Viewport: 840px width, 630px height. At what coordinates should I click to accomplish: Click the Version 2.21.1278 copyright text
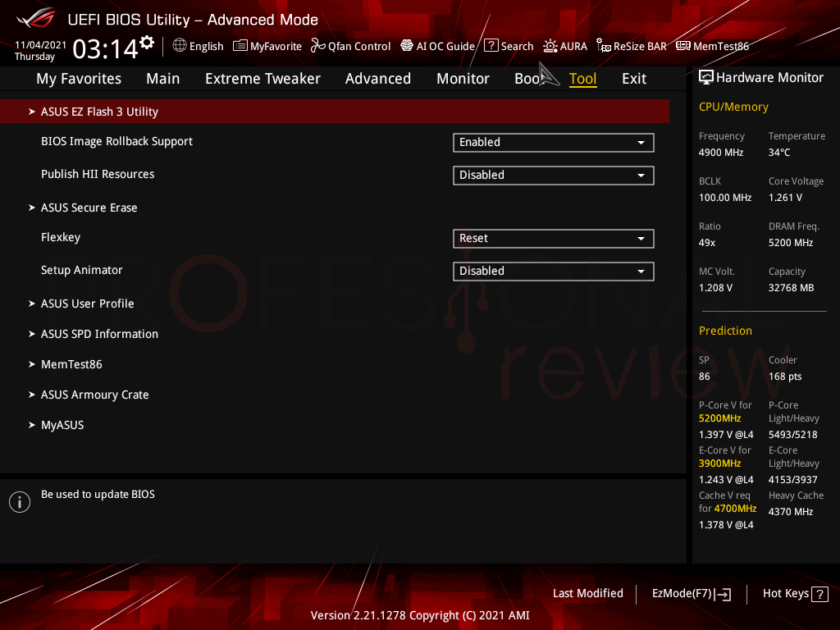click(420, 615)
